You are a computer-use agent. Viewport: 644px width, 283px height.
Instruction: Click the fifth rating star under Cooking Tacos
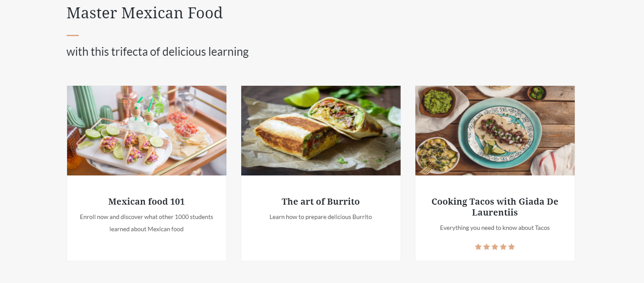511,247
